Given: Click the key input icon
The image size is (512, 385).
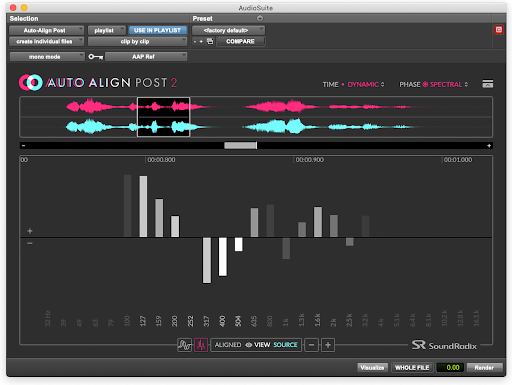Looking at the screenshot, I should 95,57.
